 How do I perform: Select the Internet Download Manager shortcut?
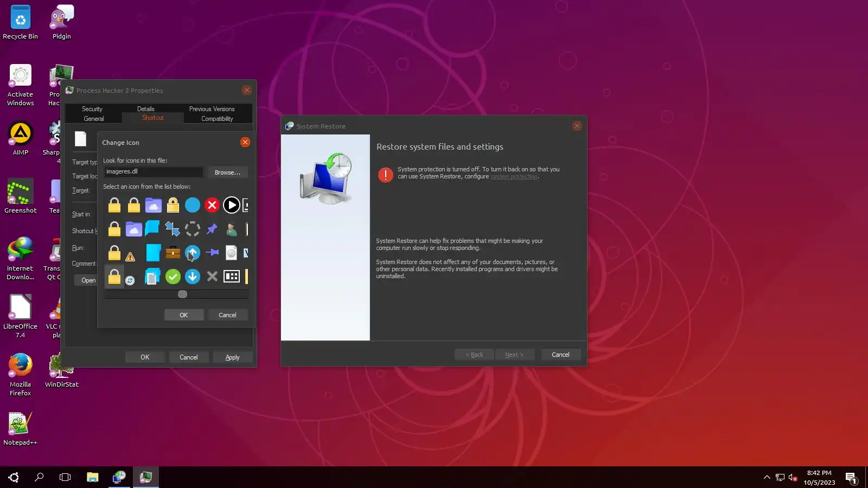click(20, 259)
